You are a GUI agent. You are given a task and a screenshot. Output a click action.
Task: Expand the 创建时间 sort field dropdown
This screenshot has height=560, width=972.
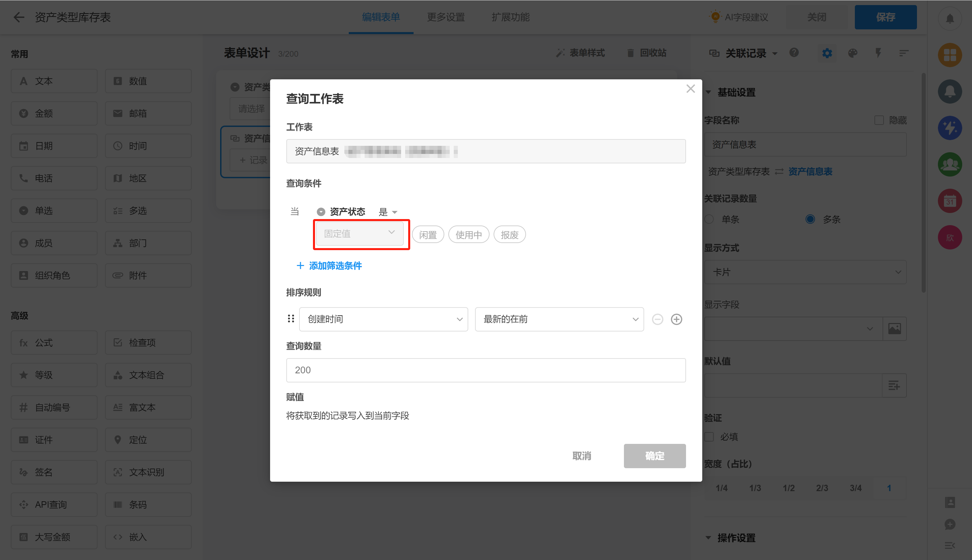[383, 319]
